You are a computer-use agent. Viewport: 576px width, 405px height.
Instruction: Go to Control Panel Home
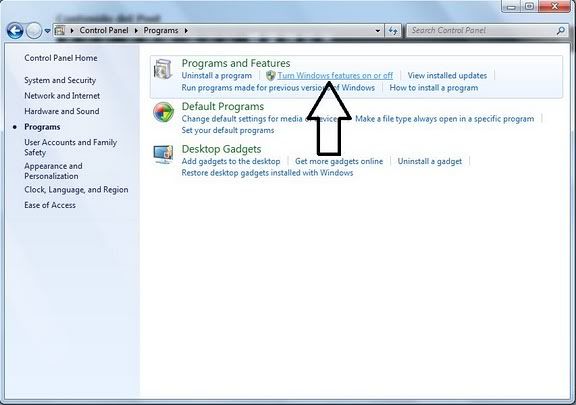click(x=61, y=58)
